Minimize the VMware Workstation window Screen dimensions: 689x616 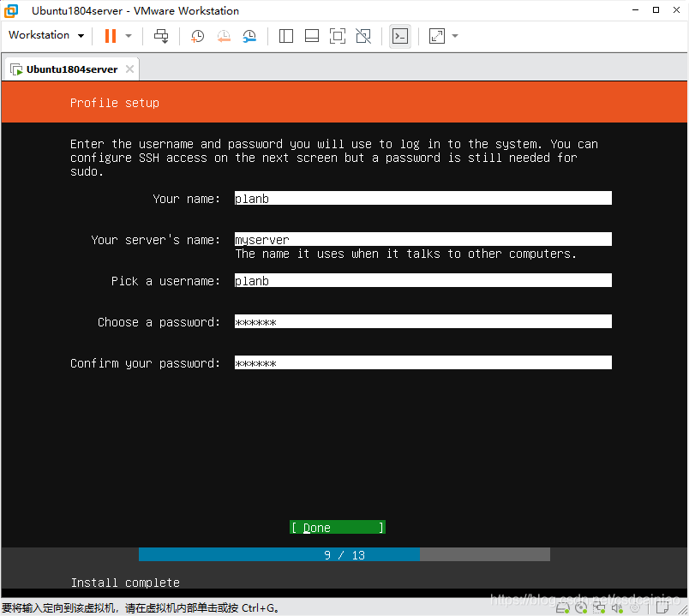coord(635,10)
